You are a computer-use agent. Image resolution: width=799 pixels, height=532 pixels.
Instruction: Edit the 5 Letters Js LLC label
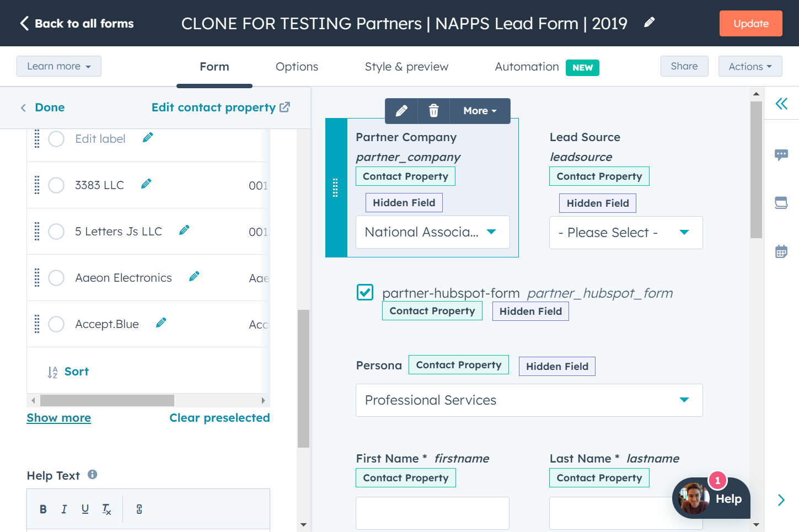point(184,230)
